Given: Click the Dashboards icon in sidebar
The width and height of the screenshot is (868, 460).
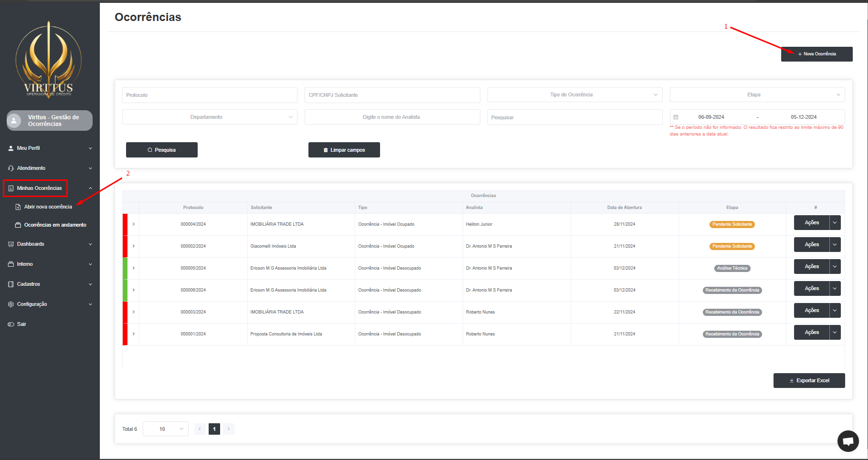Looking at the screenshot, I should click(x=11, y=244).
